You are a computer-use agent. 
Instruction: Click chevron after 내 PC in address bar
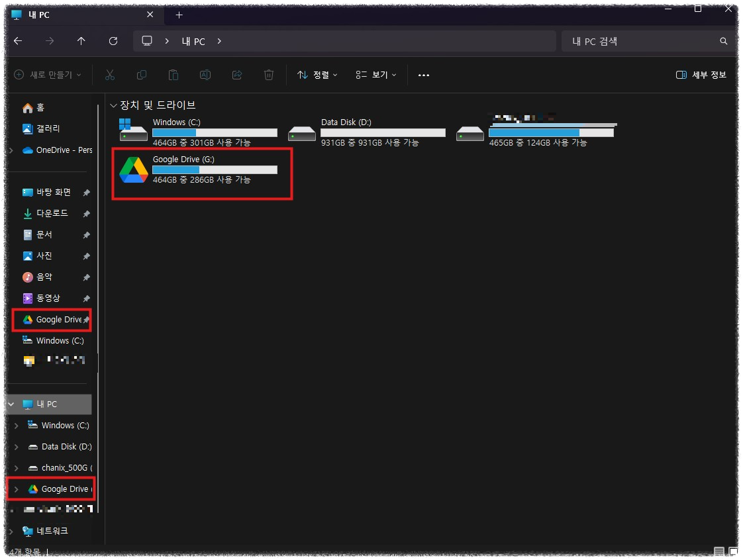point(219,41)
